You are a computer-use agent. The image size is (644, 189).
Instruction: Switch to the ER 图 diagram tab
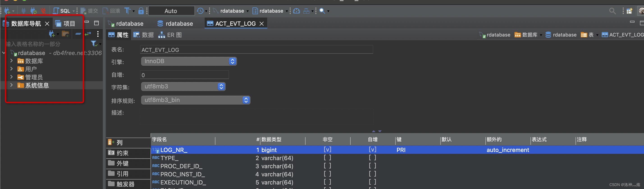click(x=170, y=35)
